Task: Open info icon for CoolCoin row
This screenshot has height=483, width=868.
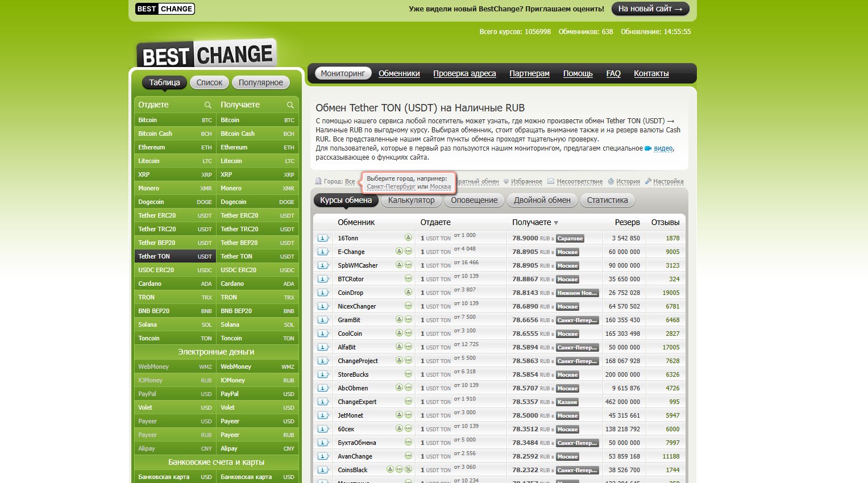Action: coord(323,334)
